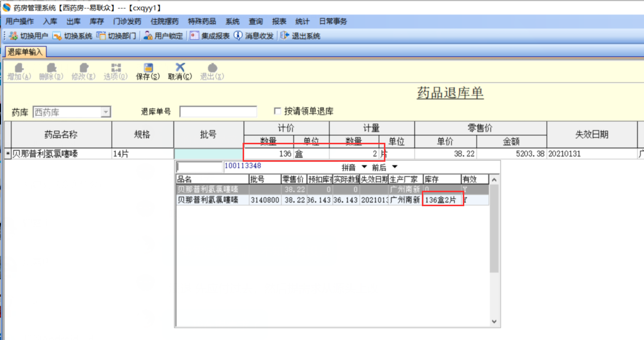Click the 删除(D) delete icon
This screenshot has height=340, width=644.
pyautogui.click(x=51, y=67)
